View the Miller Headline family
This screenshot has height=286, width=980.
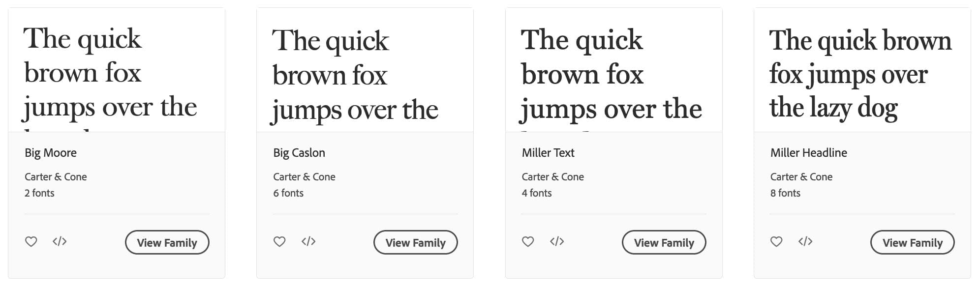913,242
